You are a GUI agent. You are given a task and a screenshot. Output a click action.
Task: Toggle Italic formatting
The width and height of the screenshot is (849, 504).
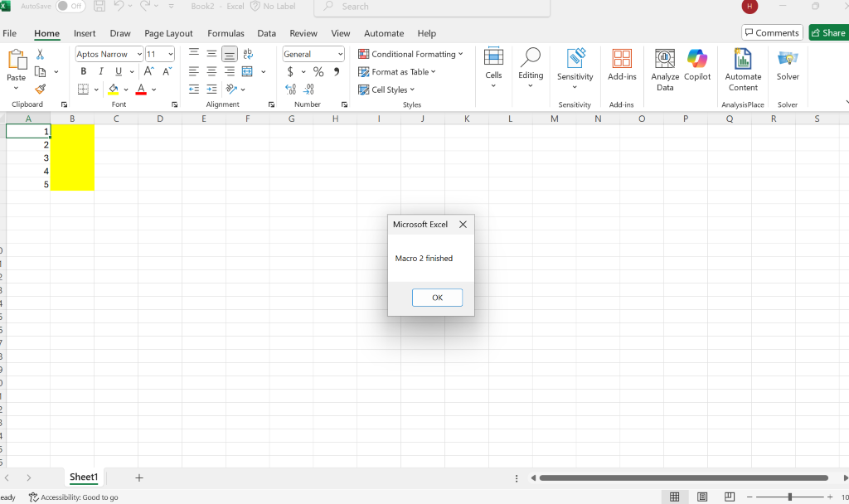pos(100,71)
